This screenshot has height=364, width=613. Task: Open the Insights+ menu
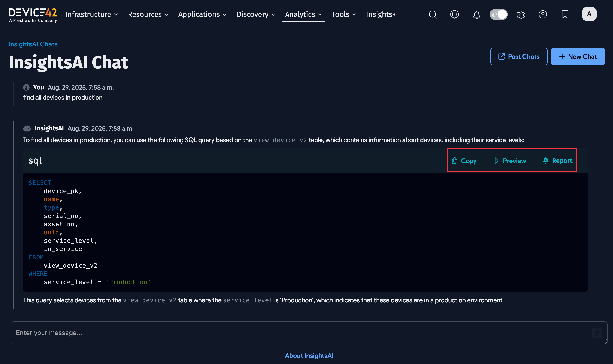[381, 15]
